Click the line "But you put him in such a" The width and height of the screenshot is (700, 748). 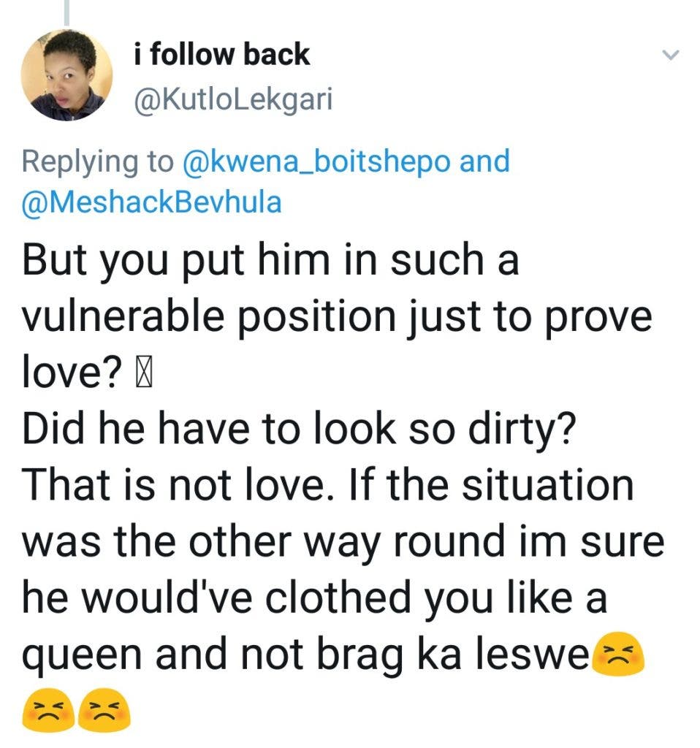pyautogui.click(x=270, y=261)
